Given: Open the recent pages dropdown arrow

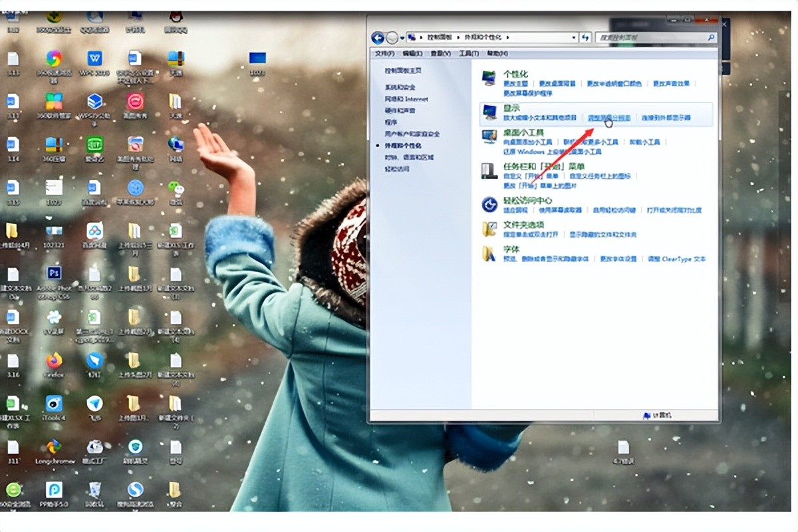Looking at the screenshot, I should pos(402,38).
